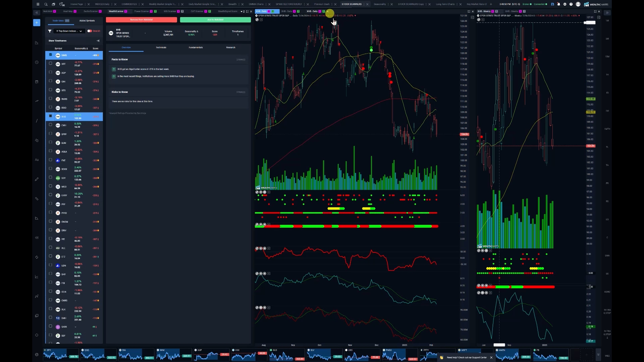Click the Show Timeframes arrow icon
The height and width of the screenshot is (362, 644).
(98, 41)
